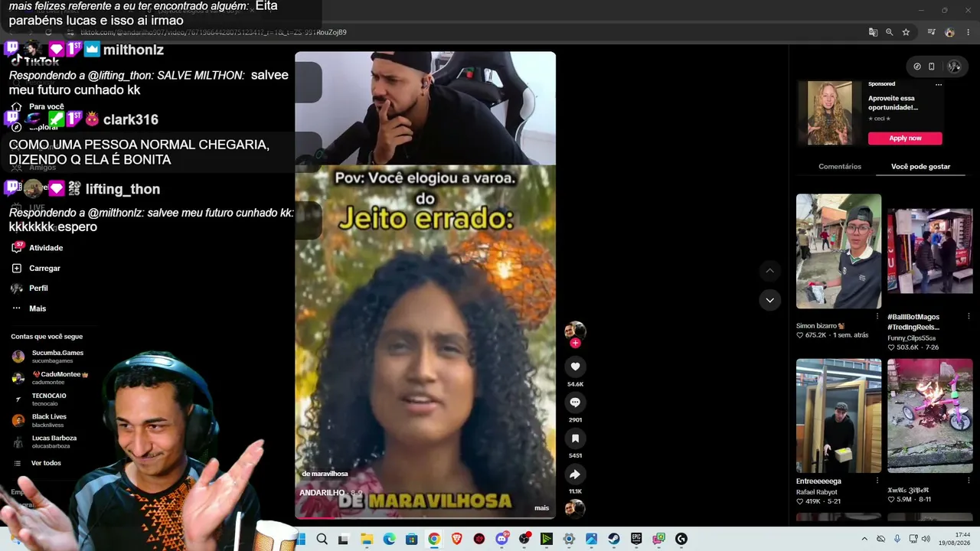The height and width of the screenshot is (551, 980).
Task: Click the zoom magnifier in address bar
Action: point(889,32)
